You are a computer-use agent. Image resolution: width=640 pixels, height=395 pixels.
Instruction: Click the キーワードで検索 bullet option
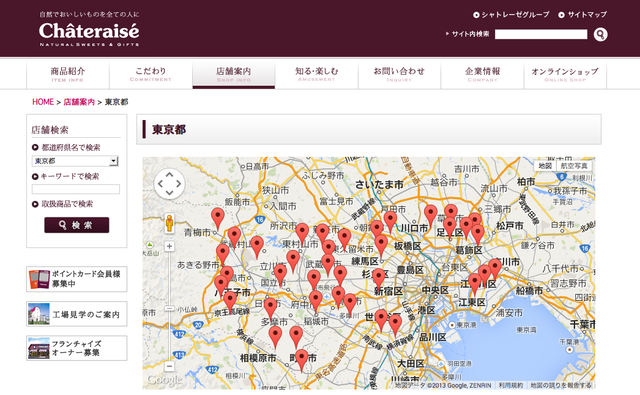point(66,176)
